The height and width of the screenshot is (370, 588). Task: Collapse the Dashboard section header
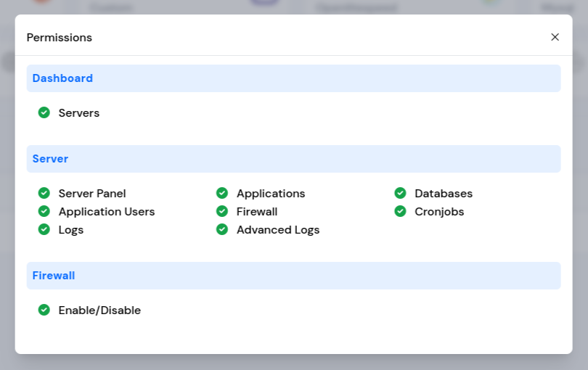(x=293, y=78)
